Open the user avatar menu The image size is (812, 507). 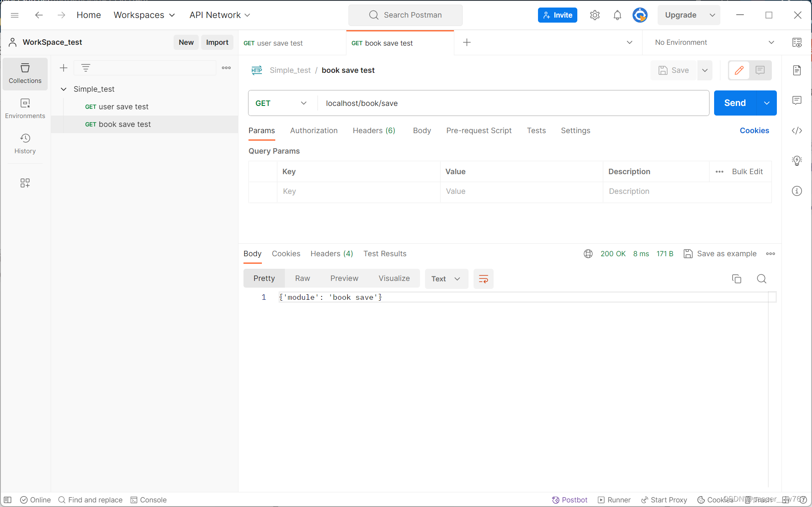(x=640, y=15)
